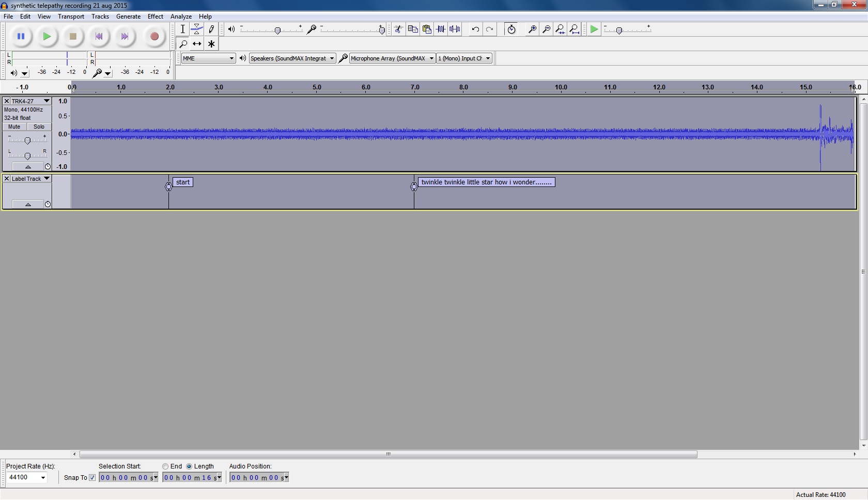Toggle the Snap To checkbox
Screen dimensions: 868x500
[x=92, y=478]
